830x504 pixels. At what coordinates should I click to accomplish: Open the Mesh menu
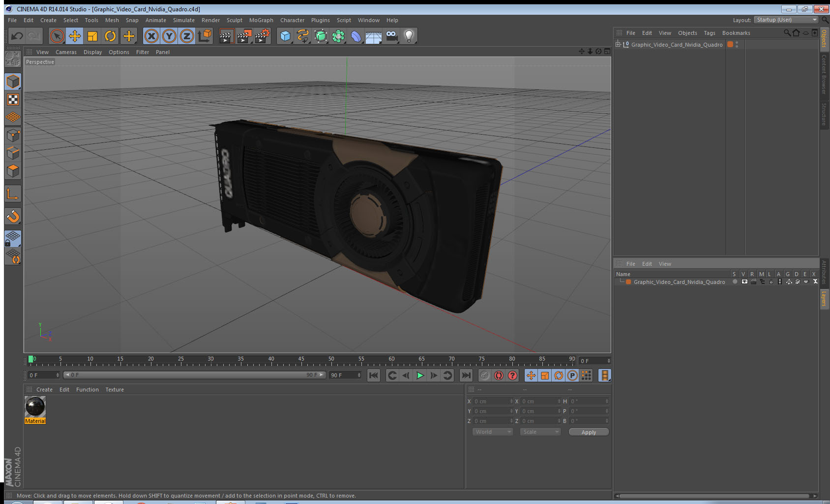[112, 20]
